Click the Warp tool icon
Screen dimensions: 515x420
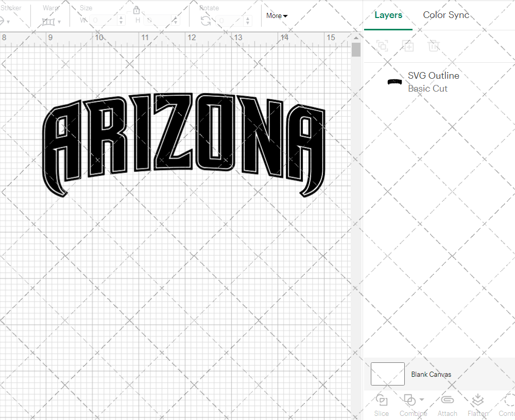pos(49,22)
